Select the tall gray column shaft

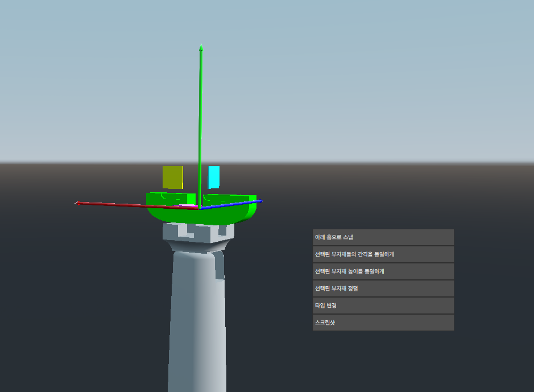point(196,319)
